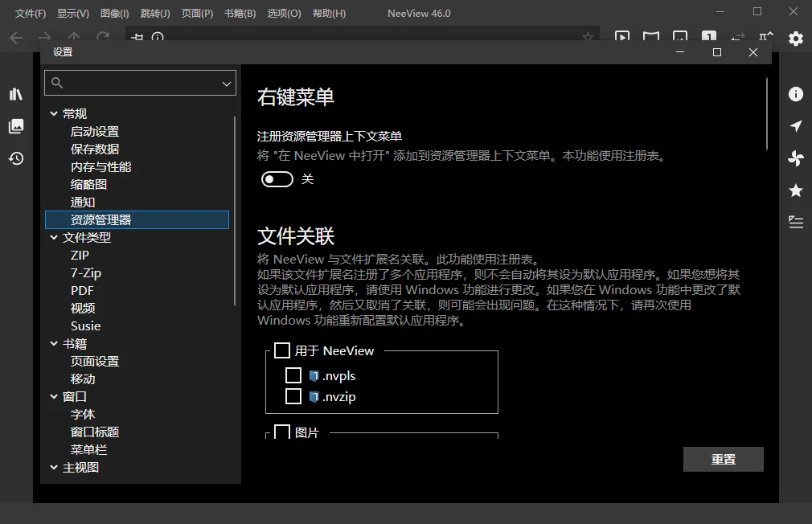Screen dimensions: 812x524
Task: Open the playlist panel icon
Action: 795,222
